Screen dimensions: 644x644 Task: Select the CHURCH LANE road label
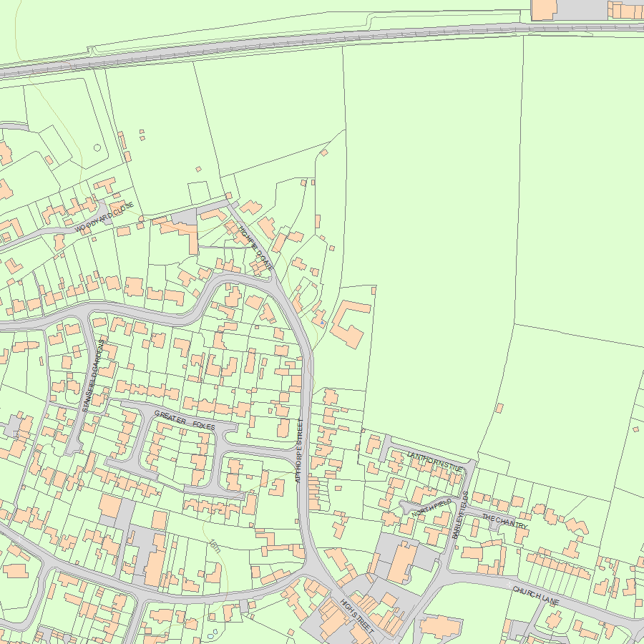pyautogui.click(x=535, y=595)
